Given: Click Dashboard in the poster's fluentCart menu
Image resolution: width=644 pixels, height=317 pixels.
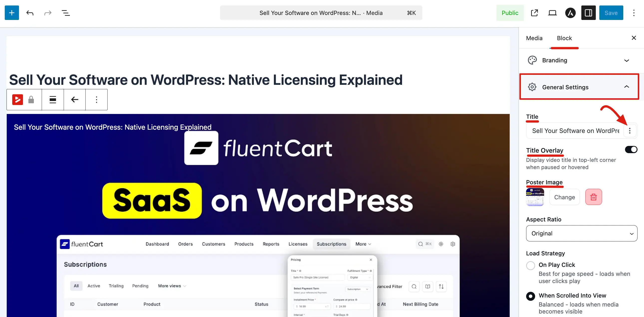Looking at the screenshot, I should click(x=157, y=244).
